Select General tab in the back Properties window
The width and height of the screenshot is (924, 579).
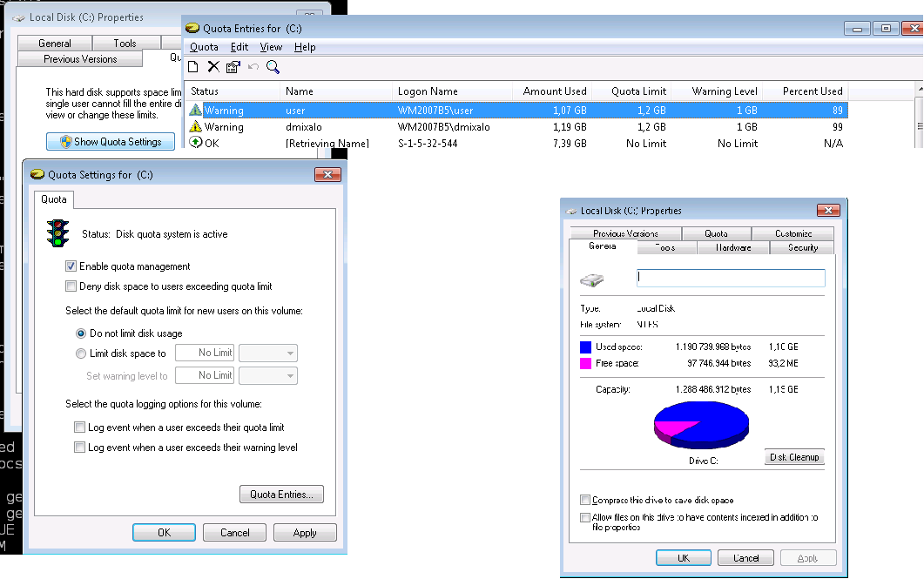55,43
